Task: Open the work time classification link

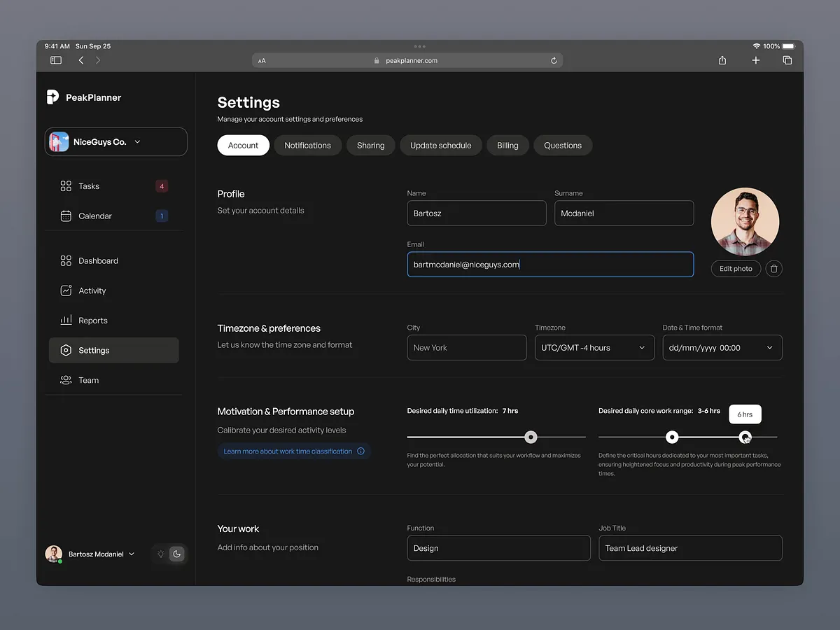Action: click(288, 451)
